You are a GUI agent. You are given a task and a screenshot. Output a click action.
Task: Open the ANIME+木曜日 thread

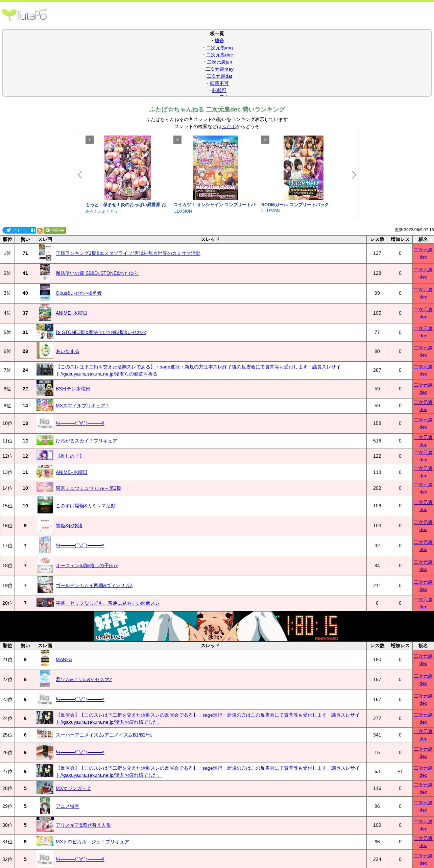click(71, 313)
